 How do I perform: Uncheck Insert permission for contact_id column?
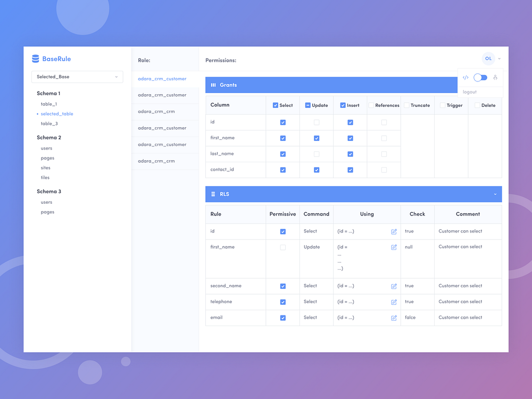click(x=350, y=170)
